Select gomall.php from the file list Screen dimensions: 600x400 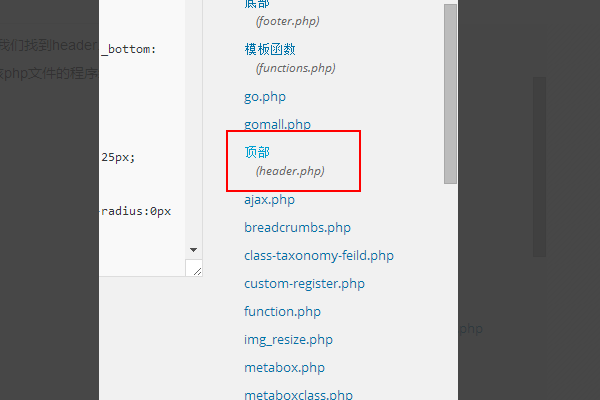coord(277,125)
